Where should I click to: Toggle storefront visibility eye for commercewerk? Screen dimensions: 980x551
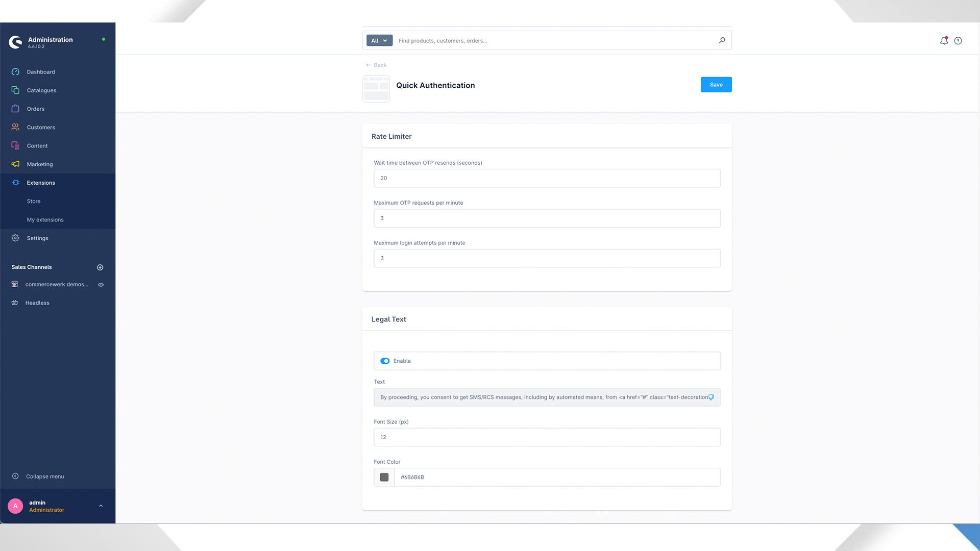(101, 285)
